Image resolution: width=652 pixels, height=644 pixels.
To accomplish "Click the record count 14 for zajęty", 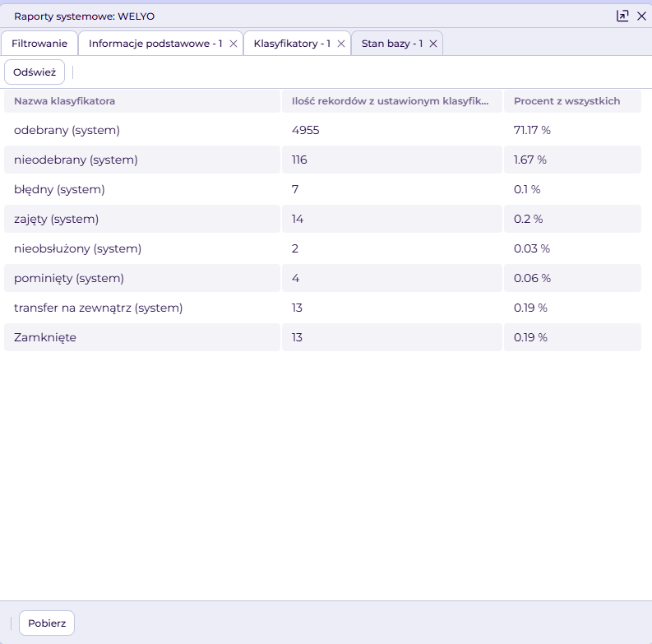I will pyautogui.click(x=298, y=219).
